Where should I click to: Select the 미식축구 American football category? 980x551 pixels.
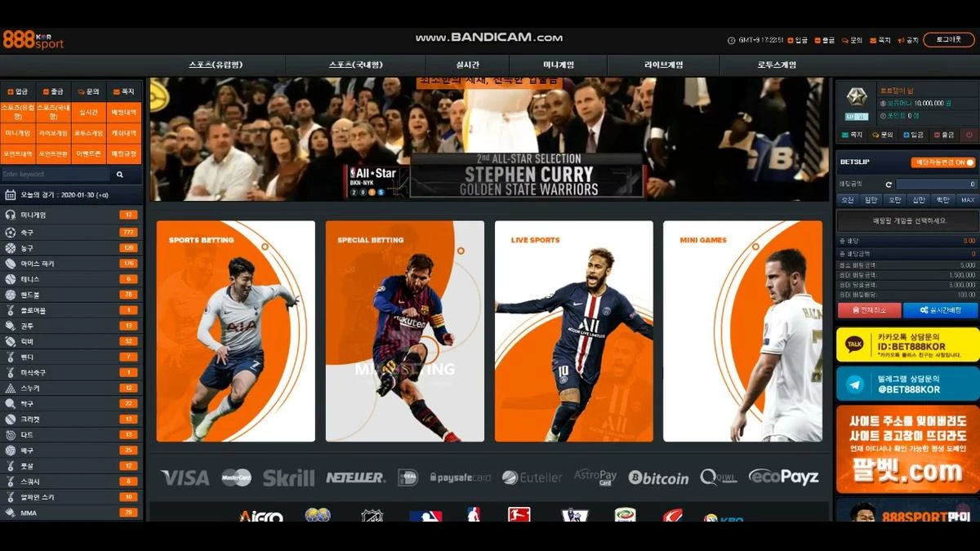point(72,372)
